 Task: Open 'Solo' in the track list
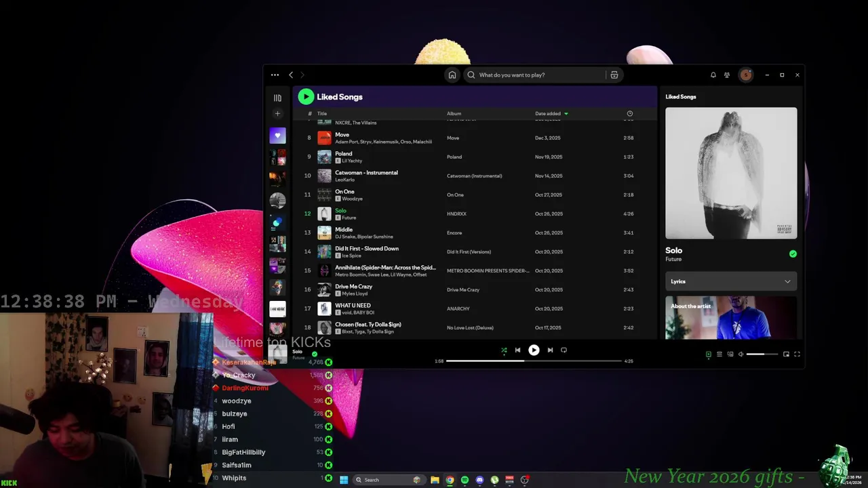tap(340, 210)
